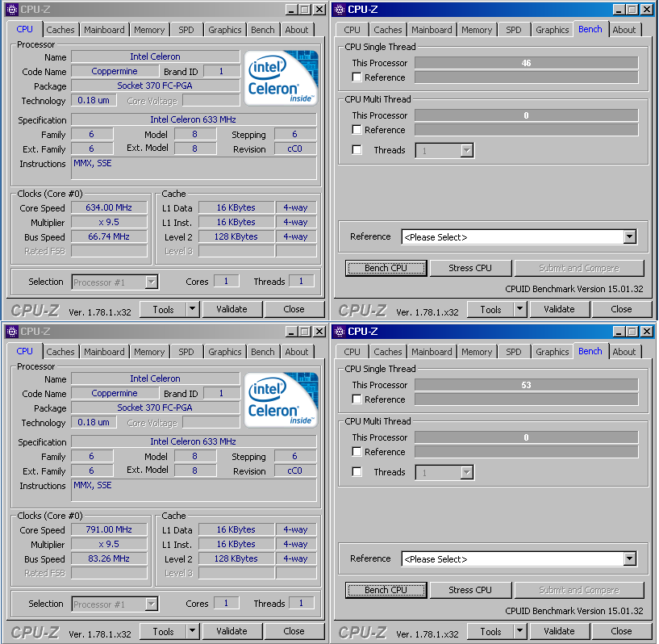Expand the Threads count dropdown in score-46 window
The height and width of the screenshot is (644, 659).
[466, 150]
